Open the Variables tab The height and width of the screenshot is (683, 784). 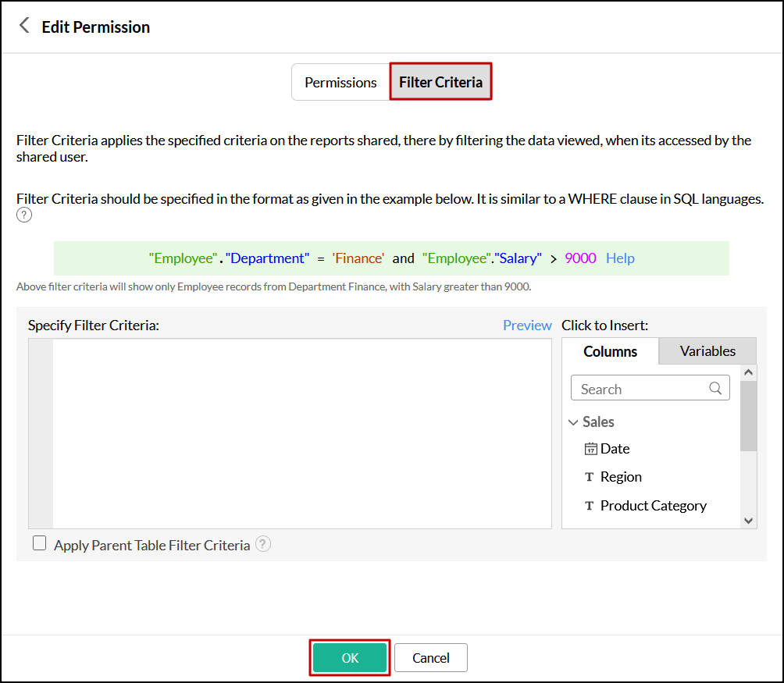click(707, 351)
